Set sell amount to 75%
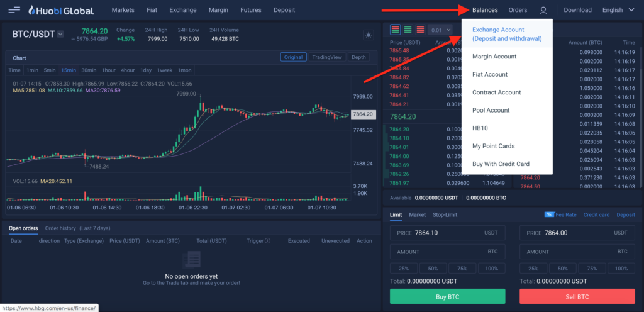 (592, 269)
